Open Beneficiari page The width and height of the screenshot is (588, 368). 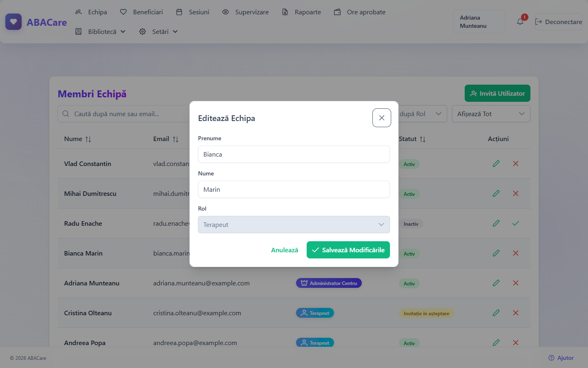(x=141, y=12)
